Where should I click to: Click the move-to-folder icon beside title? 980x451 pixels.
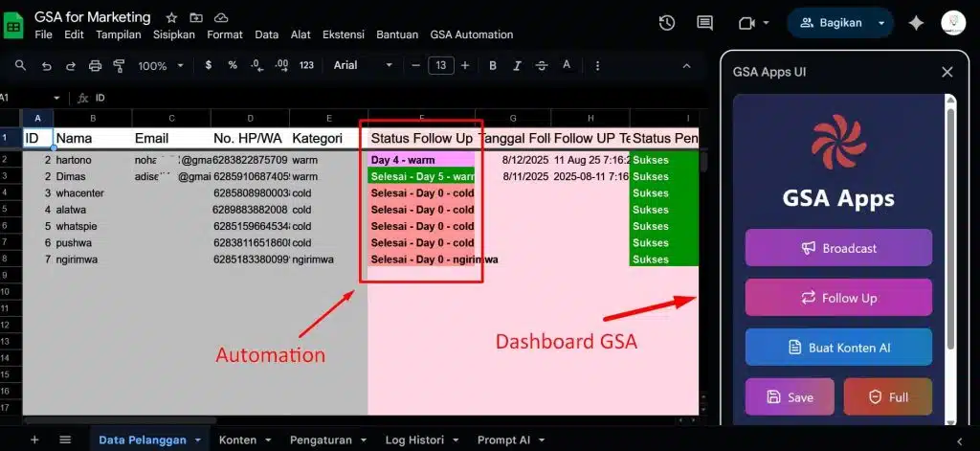[196, 17]
